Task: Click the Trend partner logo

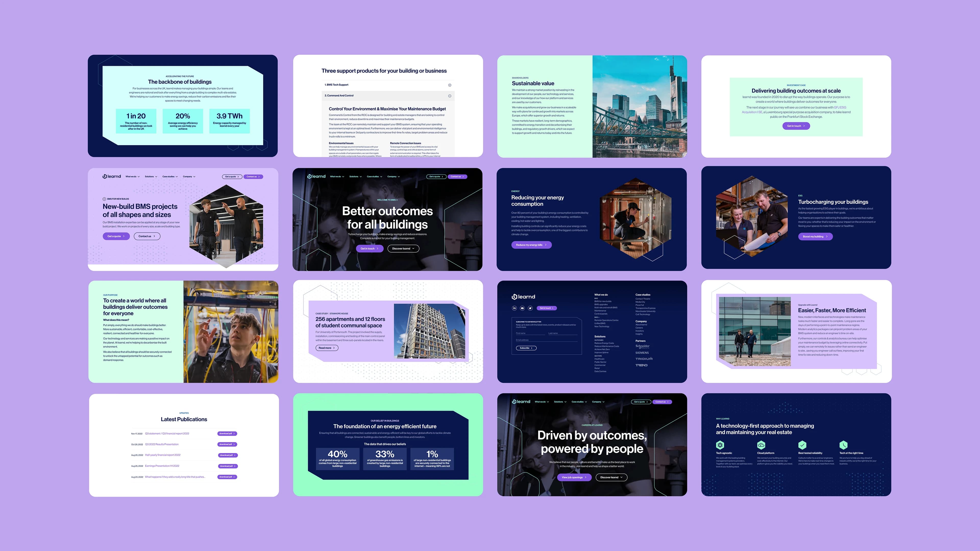Action: 641,365
